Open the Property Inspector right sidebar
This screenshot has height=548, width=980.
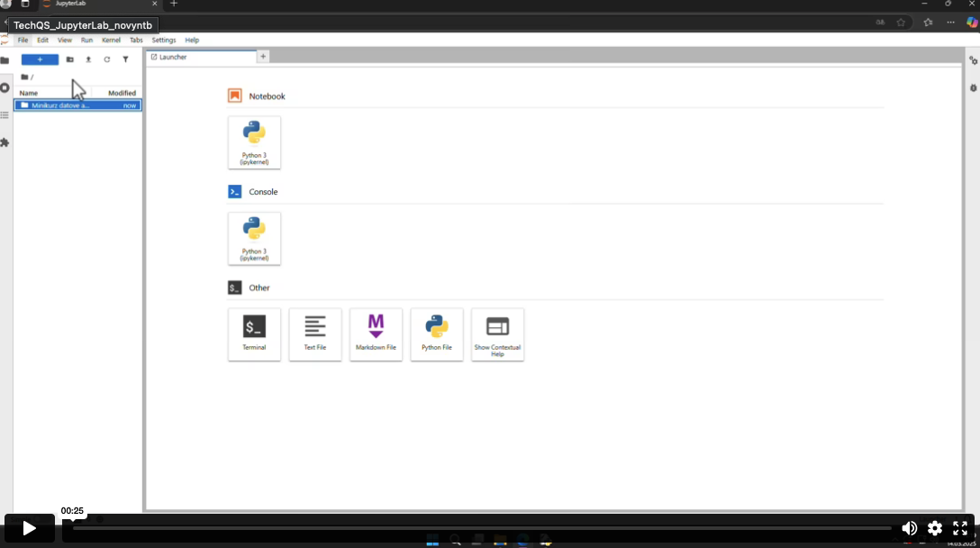tap(973, 60)
